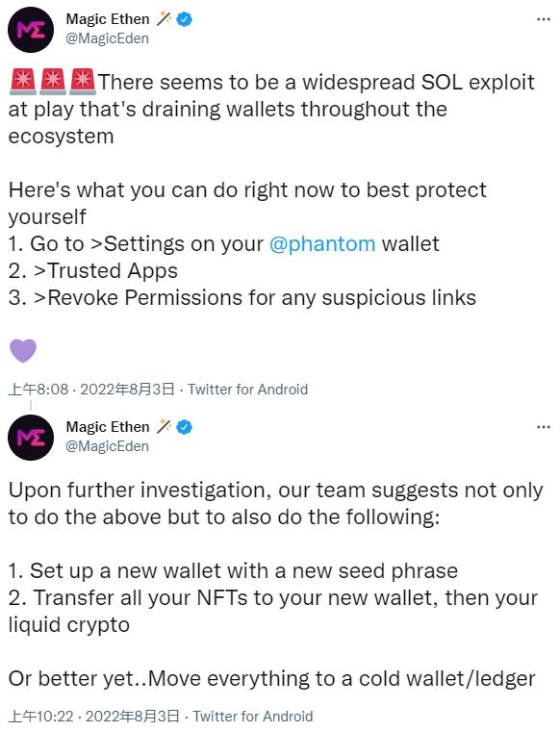This screenshot has height=731, width=560.
Task: Open @MagicEden handle on second tweet
Action: tap(107, 446)
